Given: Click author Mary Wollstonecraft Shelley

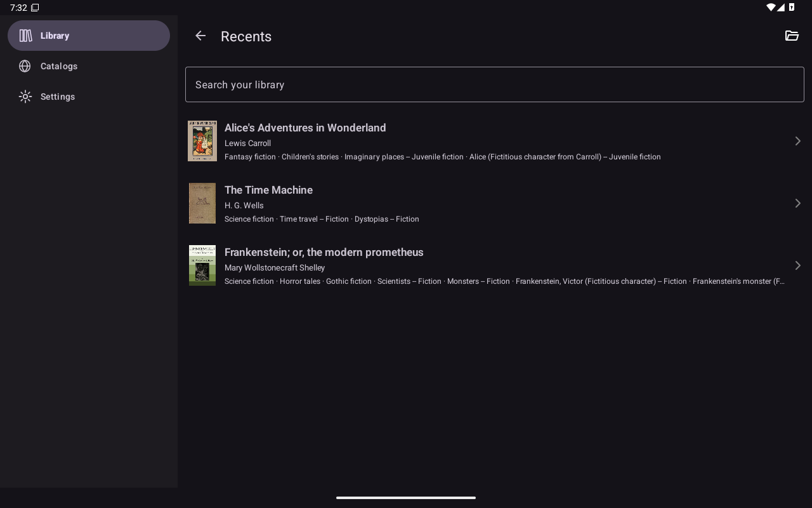Looking at the screenshot, I should point(275,267).
